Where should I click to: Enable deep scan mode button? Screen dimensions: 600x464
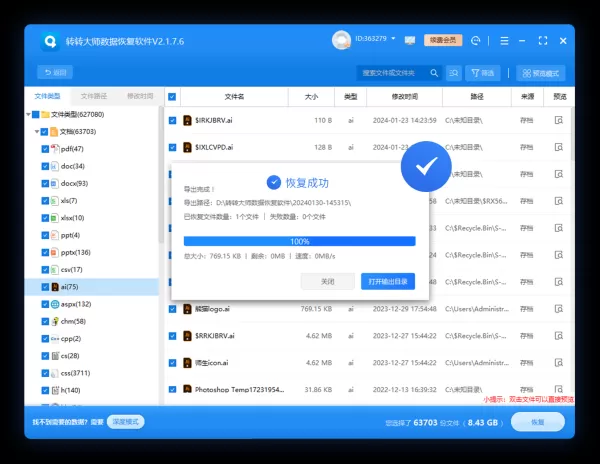pyautogui.click(x=126, y=422)
